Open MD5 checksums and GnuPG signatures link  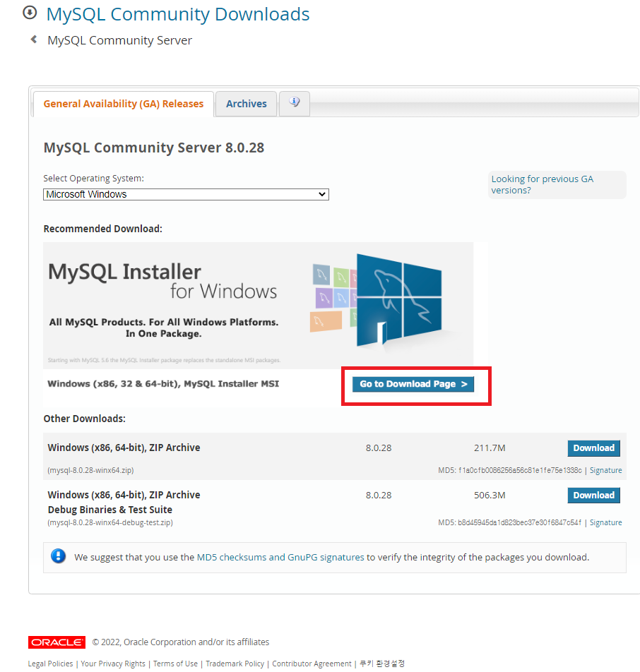280,557
